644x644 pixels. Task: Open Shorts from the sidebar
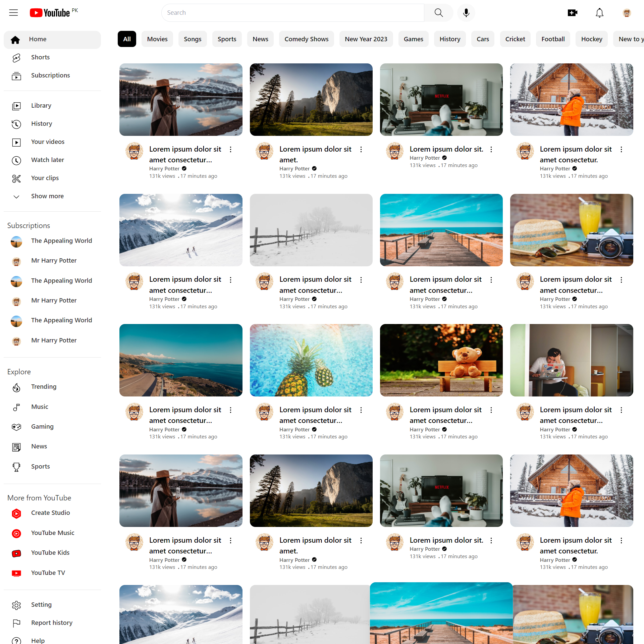tap(40, 57)
